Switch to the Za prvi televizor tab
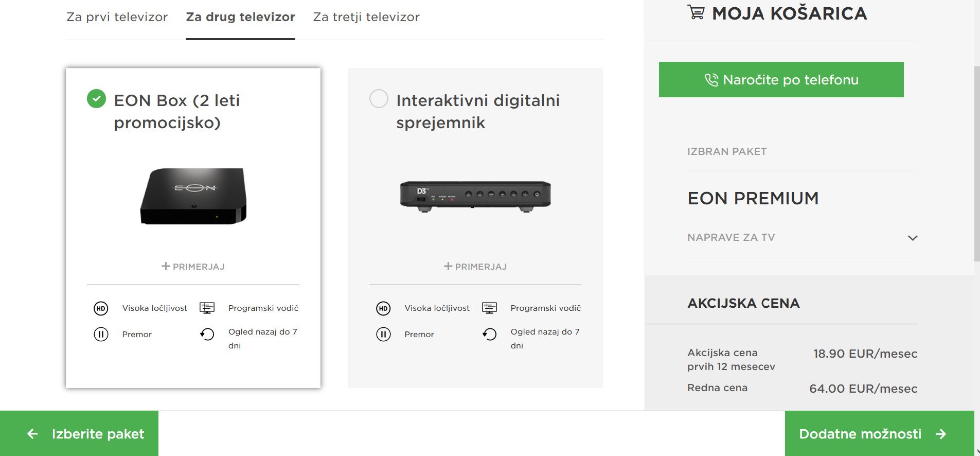The height and width of the screenshot is (456, 980). point(117,17)
